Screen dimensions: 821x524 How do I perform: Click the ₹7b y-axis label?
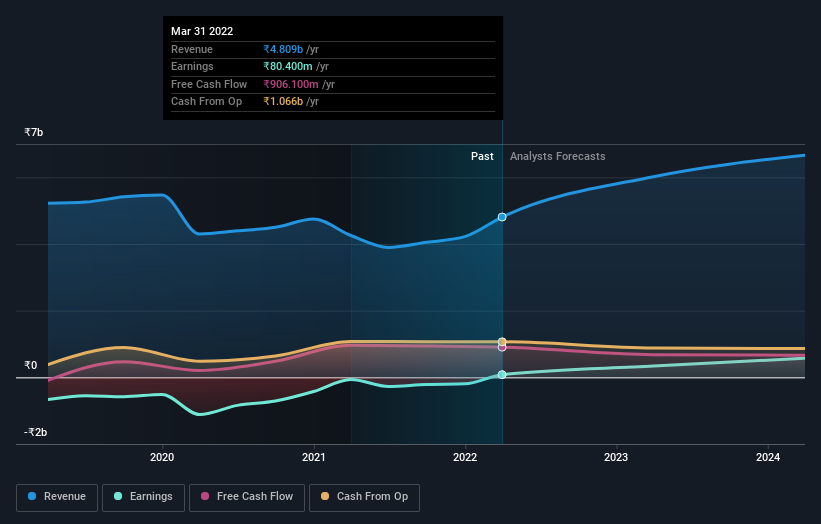[x=34, y=132]
